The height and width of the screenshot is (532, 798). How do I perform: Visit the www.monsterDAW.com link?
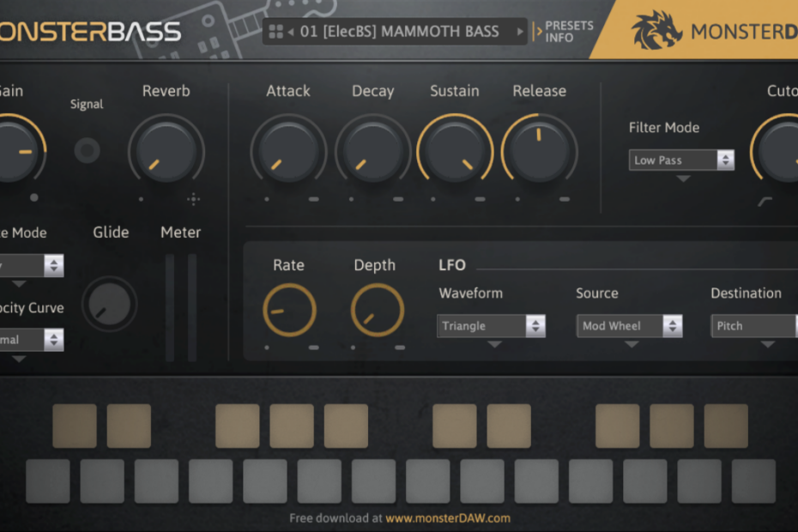(448, 518)
